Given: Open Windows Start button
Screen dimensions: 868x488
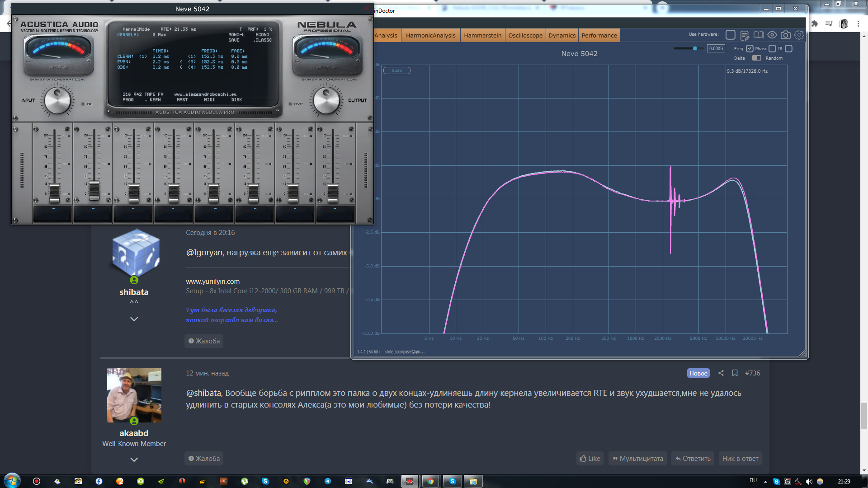Looking at the screenshot, I should (x=12, y=481).
